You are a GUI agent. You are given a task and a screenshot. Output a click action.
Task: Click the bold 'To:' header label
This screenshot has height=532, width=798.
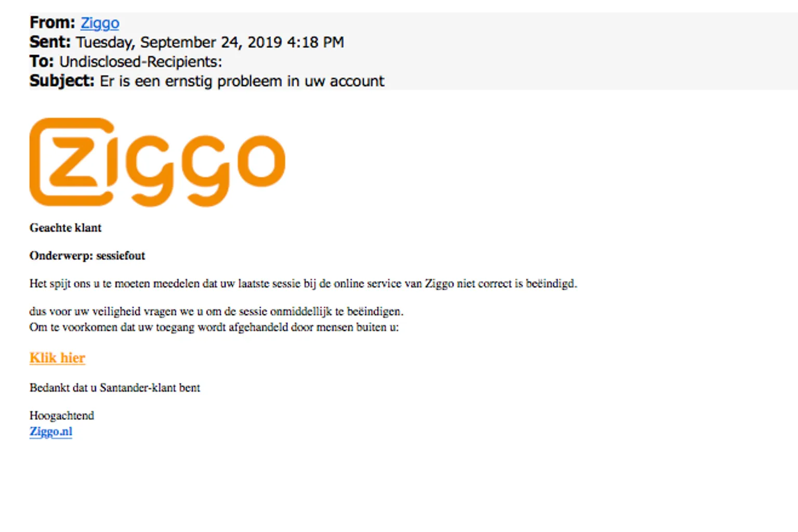tap(42, 62)
